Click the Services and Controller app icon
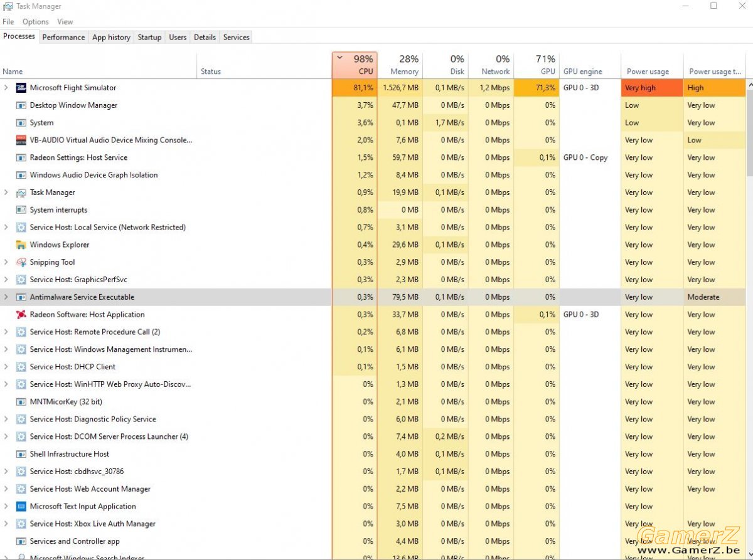The height and width of the screenshot is (560, 753). point(21,541)
